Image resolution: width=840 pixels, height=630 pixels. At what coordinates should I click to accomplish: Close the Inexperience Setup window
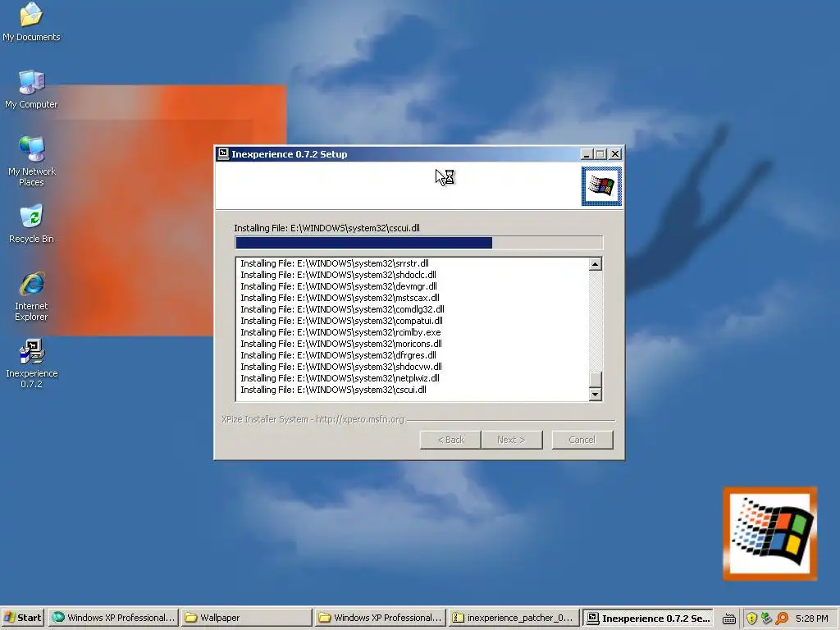pos(615,154)
